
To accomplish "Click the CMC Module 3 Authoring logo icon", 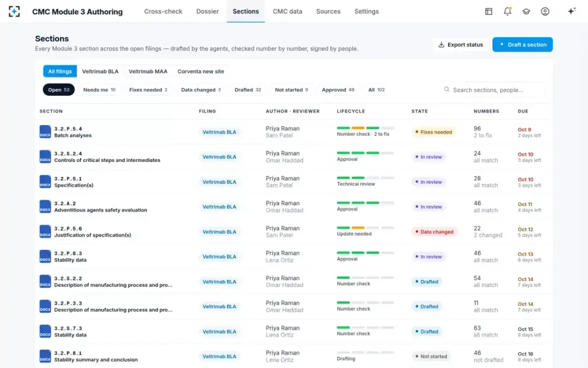I will coord(14,11).
